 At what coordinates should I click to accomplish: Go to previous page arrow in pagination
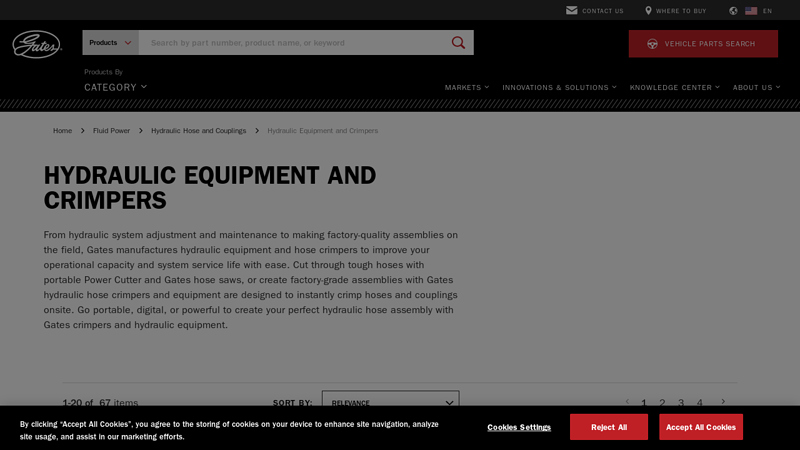pyautogui.click(x=628, y=402)
